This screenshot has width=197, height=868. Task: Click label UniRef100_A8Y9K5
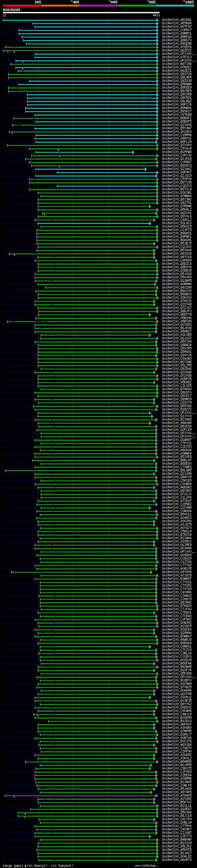click(177, 793)
